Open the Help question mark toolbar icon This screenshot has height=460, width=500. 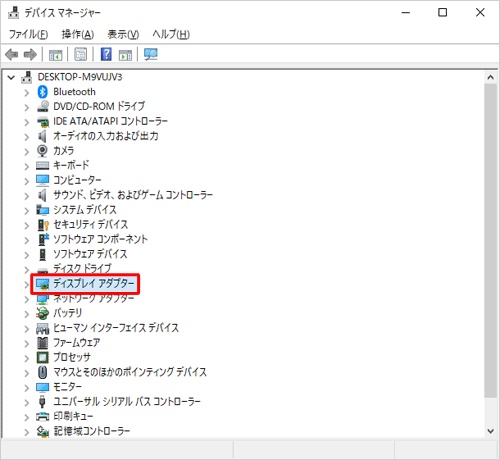[106, 54]
